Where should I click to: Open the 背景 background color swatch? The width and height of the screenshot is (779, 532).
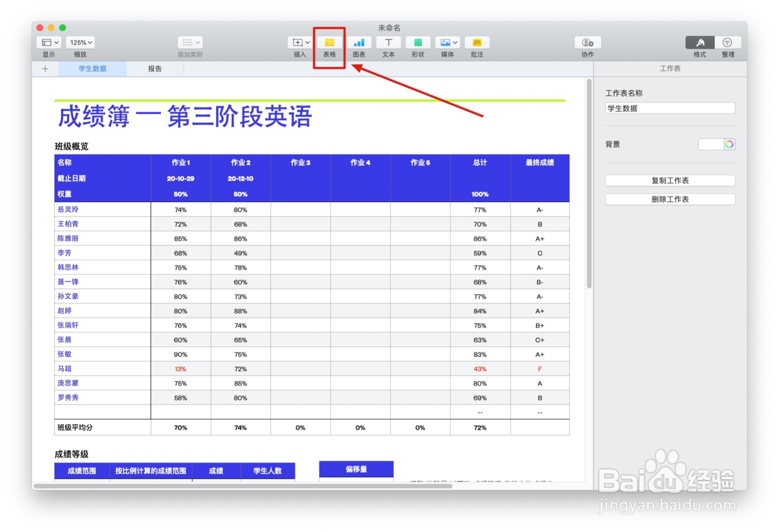(x=717, y=144)
